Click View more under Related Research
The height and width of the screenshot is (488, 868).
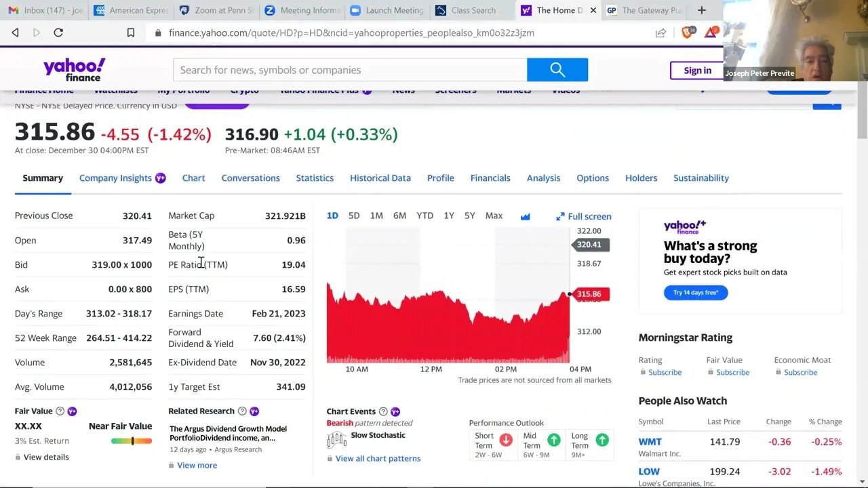point(197,465)
